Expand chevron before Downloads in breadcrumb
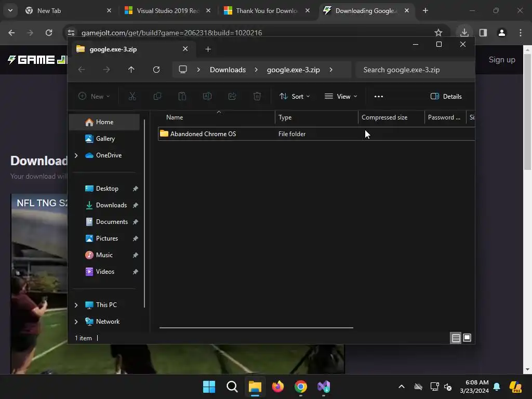Image resolution: width=532 pixels, height=399 pixels. pos(198,70)
